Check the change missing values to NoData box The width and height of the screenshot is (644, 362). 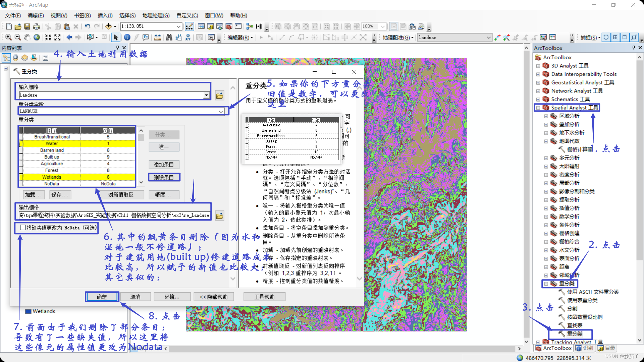(23, 228)
